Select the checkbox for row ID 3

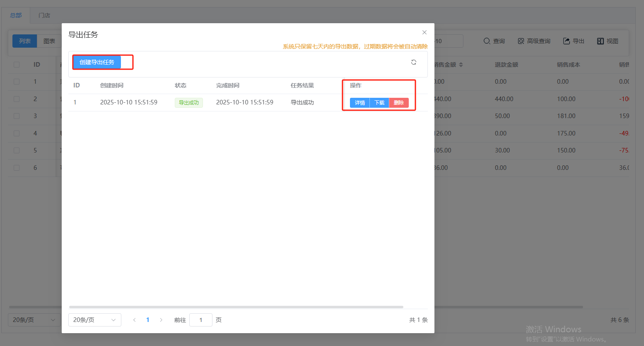click(17, 116)
